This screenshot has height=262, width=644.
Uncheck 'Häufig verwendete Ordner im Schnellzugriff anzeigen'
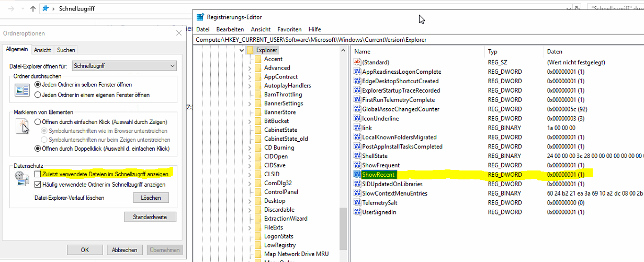38,185
